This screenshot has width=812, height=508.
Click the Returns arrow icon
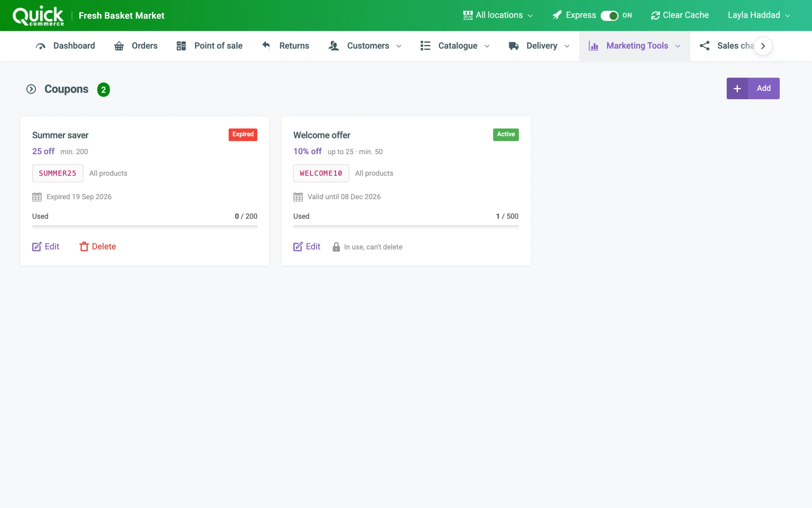point(266,45)
